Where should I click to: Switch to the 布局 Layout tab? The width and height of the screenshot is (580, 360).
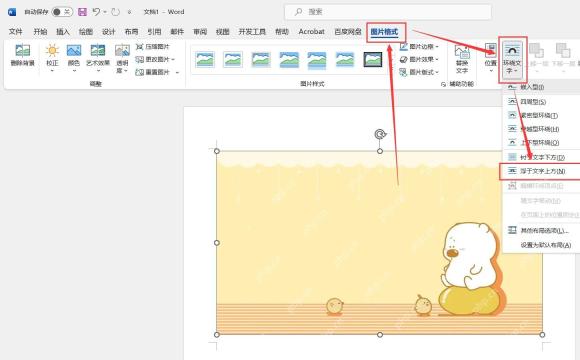click(x=131, y=32)
